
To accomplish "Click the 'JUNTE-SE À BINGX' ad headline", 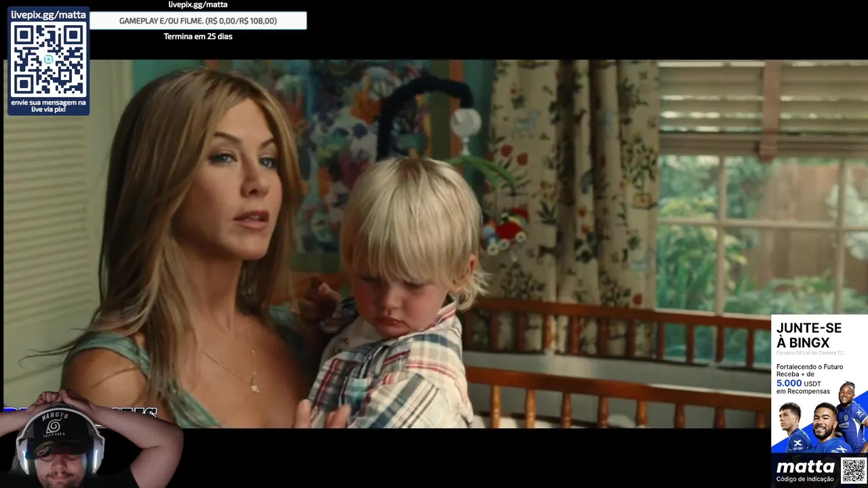I will point(809,335).
